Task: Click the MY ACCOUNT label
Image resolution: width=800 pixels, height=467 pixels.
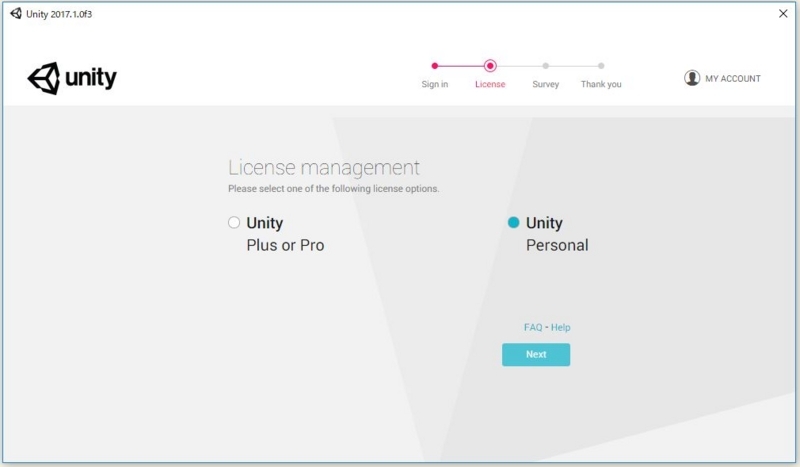Action: point(733,79)
